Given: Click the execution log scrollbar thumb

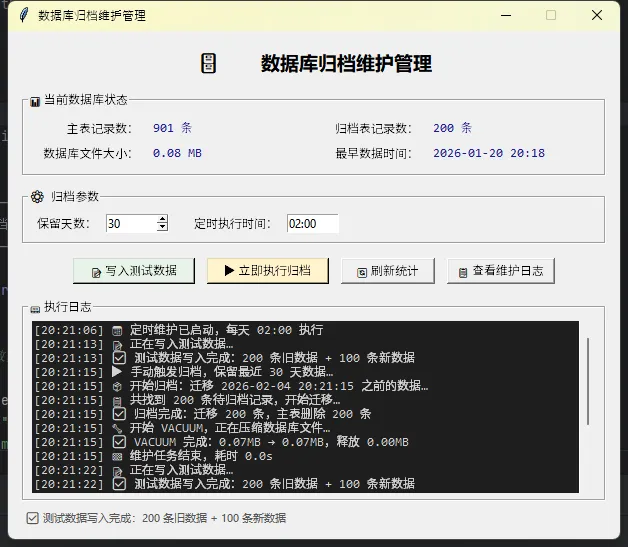Looking at the screenshot, I should click(x=588, y=381).
